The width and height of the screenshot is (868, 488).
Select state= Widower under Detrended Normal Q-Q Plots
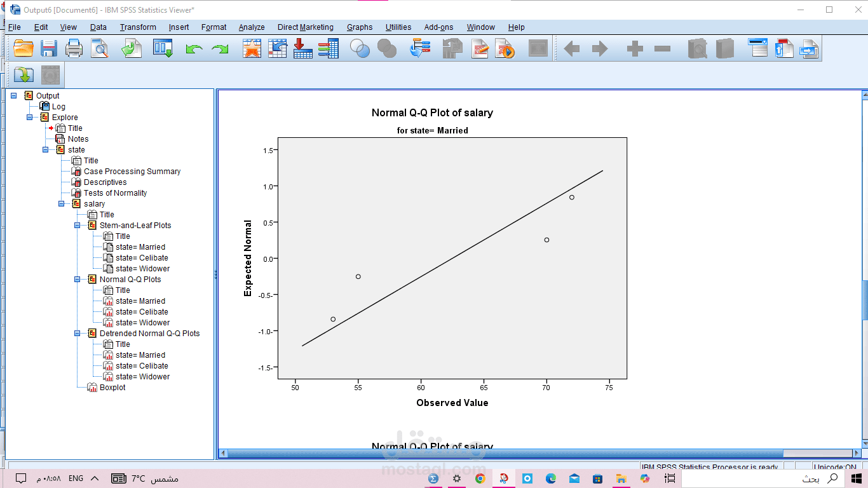click(x=143, y=376)
